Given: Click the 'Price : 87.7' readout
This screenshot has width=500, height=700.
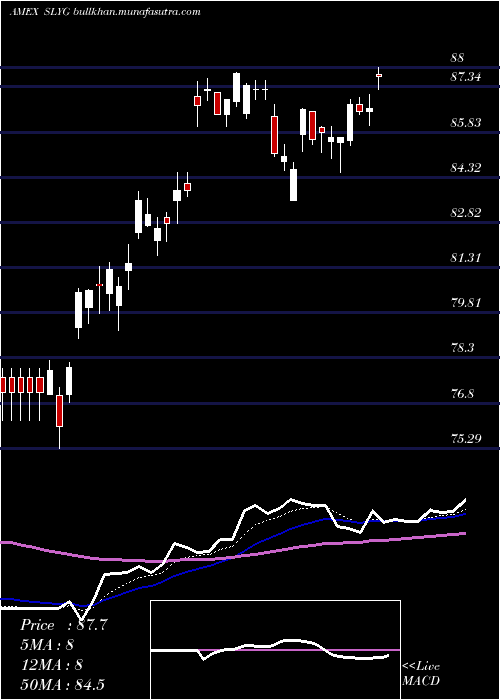Looking at the screenshot, I should coord(64,625).
